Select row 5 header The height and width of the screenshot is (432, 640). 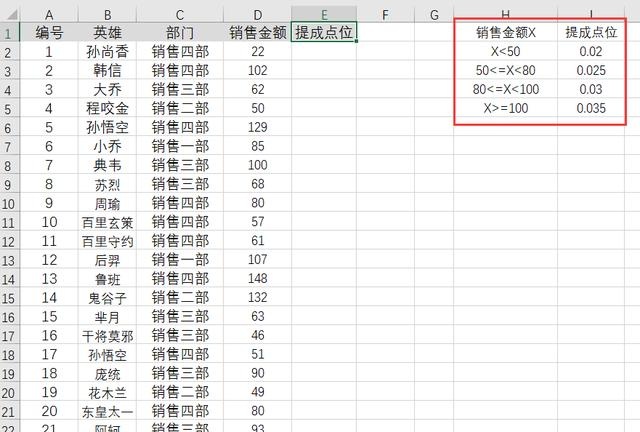tap(9, 109)
